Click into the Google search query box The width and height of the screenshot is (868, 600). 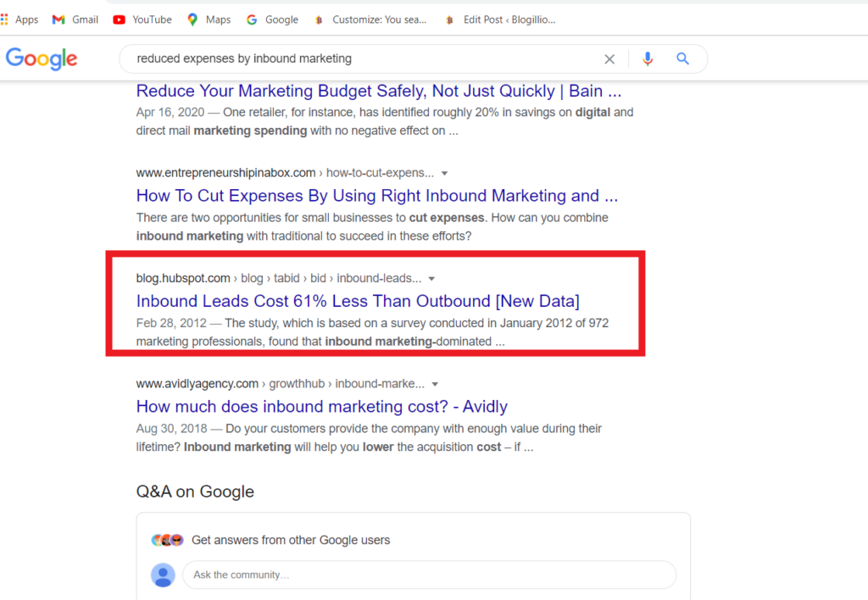click(356, 59)
